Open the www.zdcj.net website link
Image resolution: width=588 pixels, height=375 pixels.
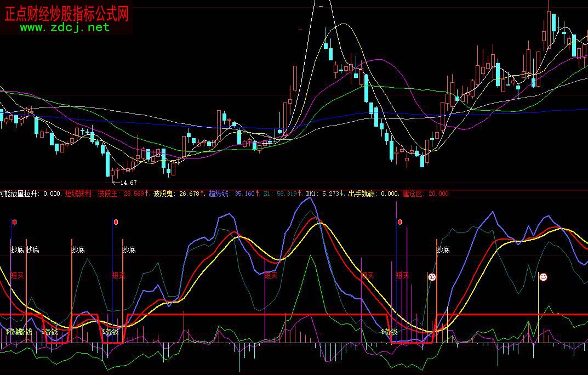click(65, 27)
